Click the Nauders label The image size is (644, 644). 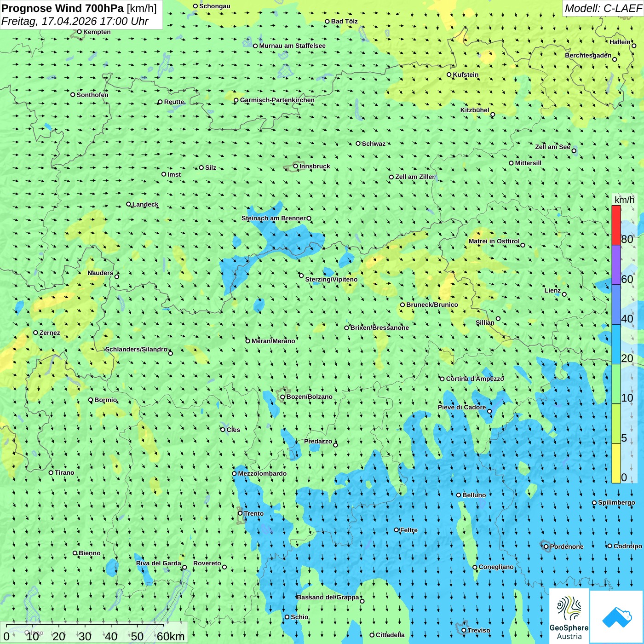click(100, 273)
